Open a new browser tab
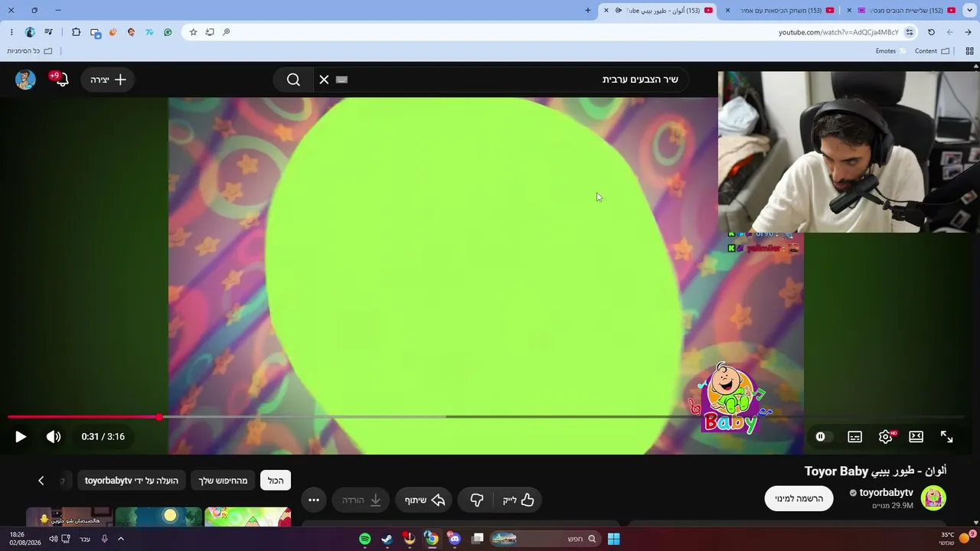This screenshot has height=551, width=980. [x=588, y=11]
